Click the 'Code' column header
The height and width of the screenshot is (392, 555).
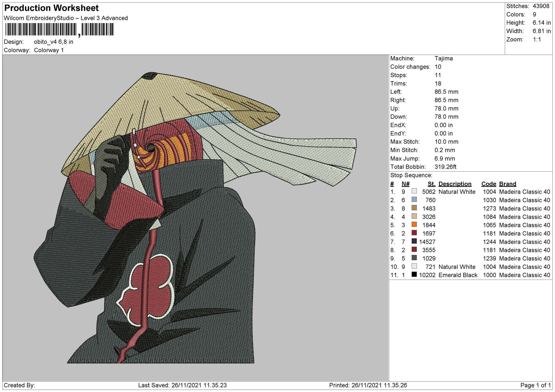[489, 184]
